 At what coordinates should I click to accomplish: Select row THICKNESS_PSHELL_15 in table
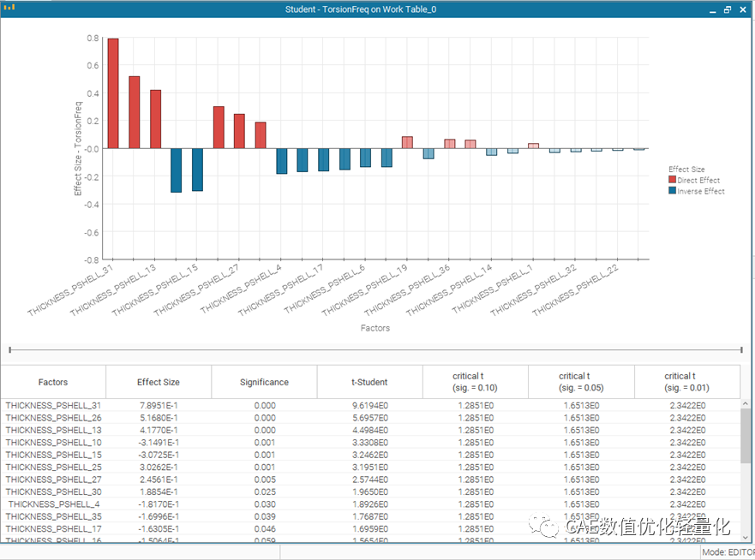pyautogui.click(x=370, y=455)
